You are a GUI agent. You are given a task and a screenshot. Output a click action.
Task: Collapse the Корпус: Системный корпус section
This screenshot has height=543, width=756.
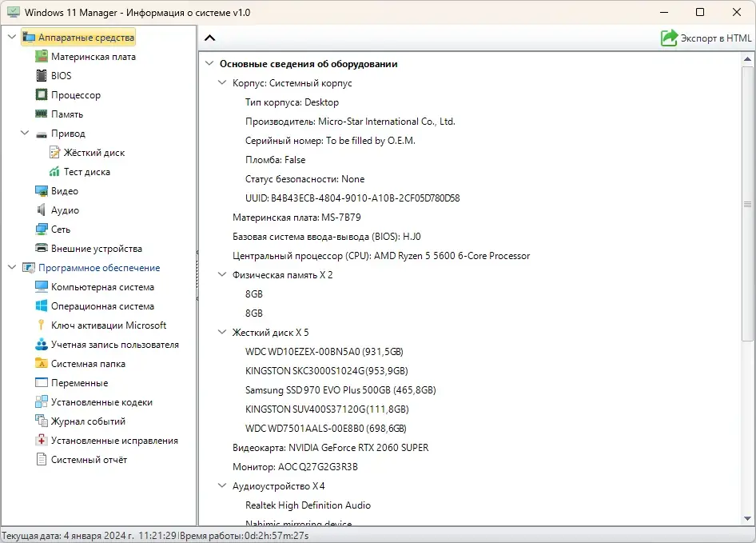(x=221, y=82)
